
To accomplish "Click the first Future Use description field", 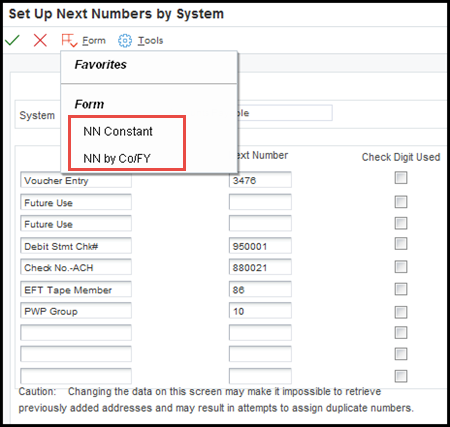I will (x=76, y=202).
